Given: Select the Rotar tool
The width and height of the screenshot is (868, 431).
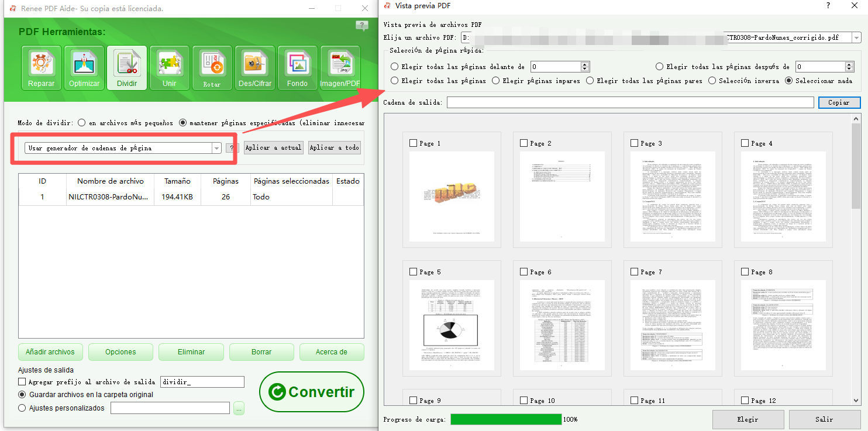Looking at the screenshot, I should click(x=212, y=68).
